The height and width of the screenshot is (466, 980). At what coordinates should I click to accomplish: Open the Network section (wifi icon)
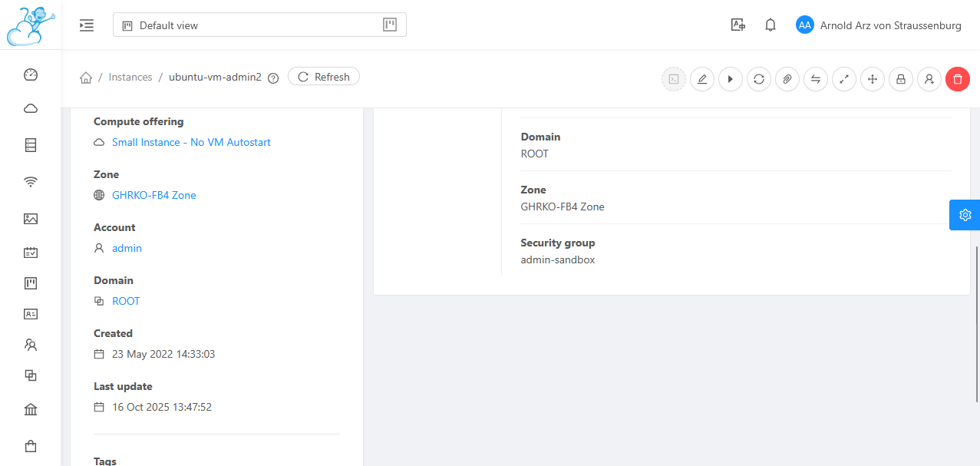pos(30,182)
